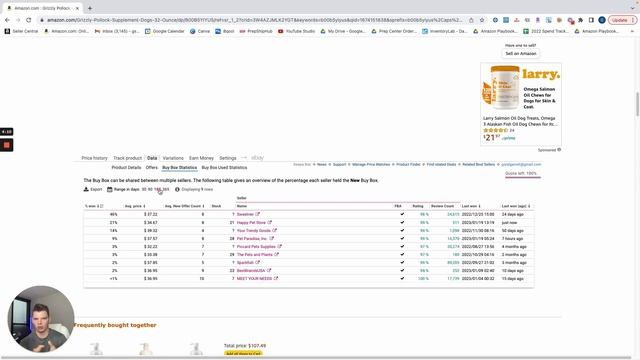This screenshot has width=640, height=360.
Task: Click the red stop recording button
Action: click(7, 145)
